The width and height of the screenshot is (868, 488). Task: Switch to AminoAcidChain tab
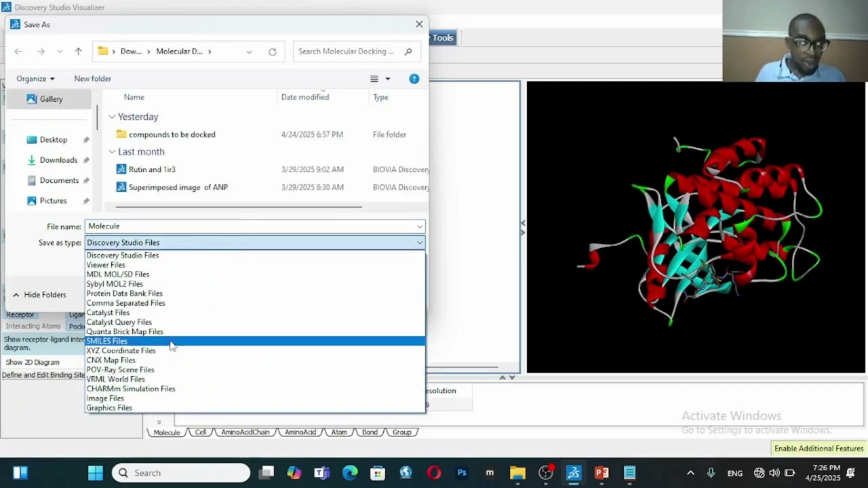pyautogui.click(x=245, y=432)
